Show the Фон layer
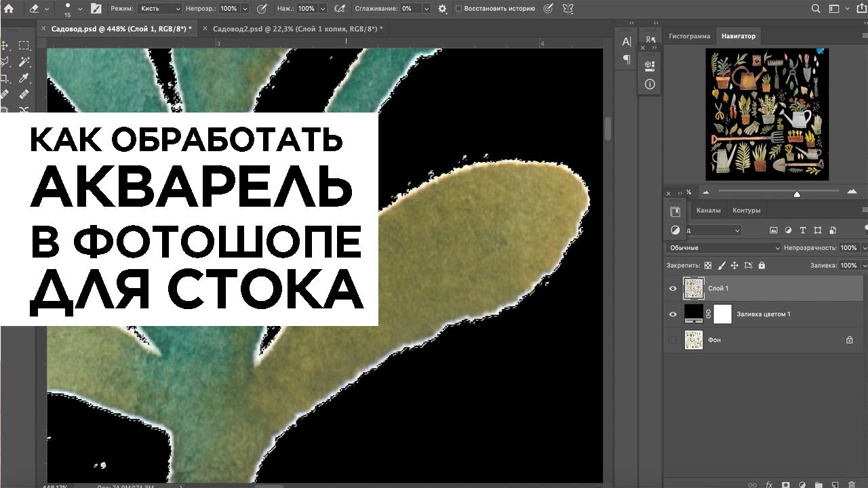Screen dimensions: 868x488 coord(673,340)
